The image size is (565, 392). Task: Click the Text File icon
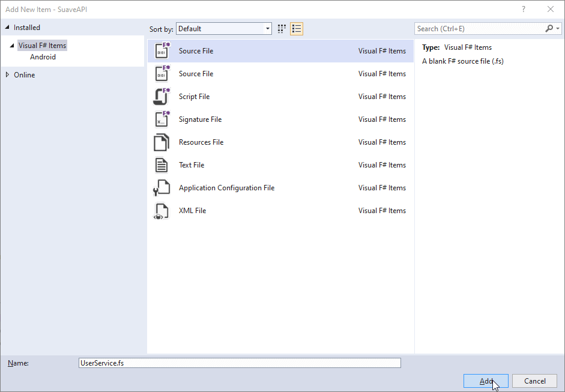(x=161, y=165)
